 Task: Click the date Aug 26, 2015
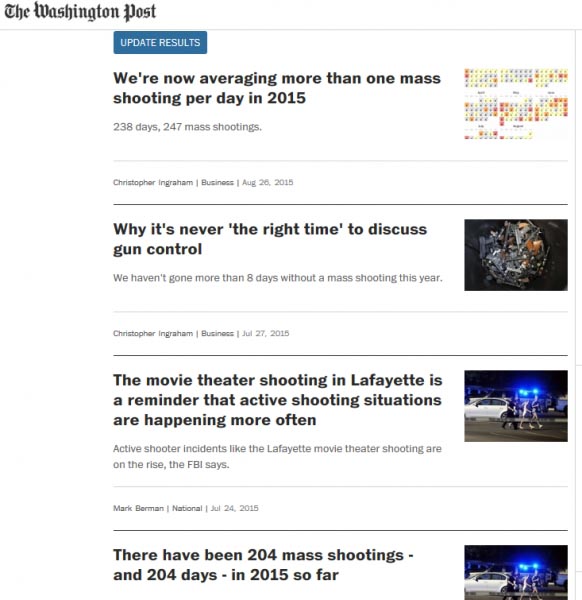[268, 183]
